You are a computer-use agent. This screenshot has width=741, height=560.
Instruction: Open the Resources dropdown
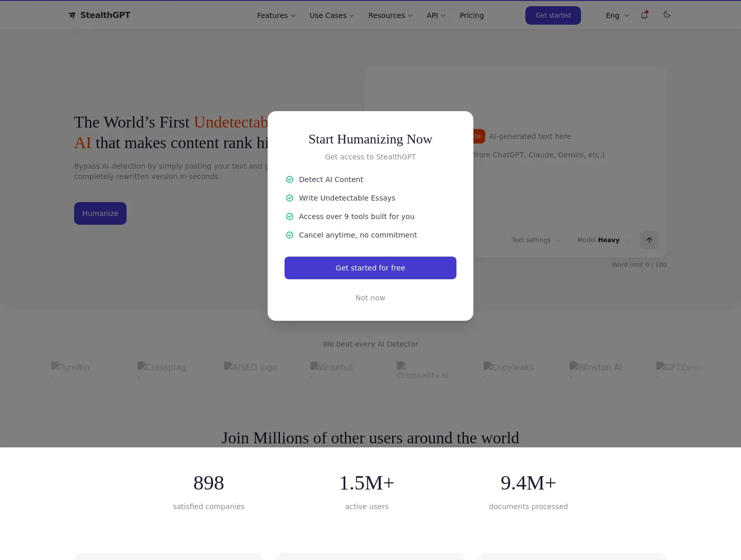[x=391, y=15]
